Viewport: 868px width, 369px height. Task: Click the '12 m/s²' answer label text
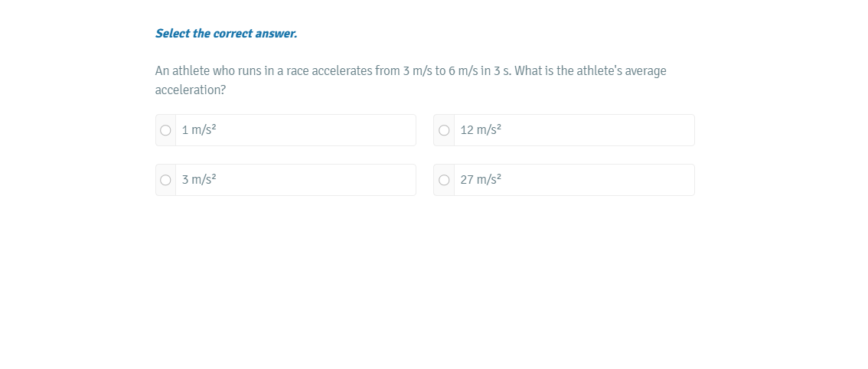(x=481, y=130)
